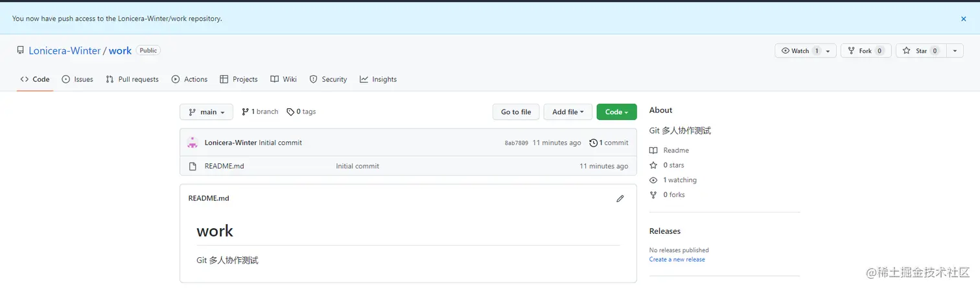Click the work heading in the readme
Image resolution: width=980 pixels, height=289 pixels.
pyautogui.click(x=215, y=231)
